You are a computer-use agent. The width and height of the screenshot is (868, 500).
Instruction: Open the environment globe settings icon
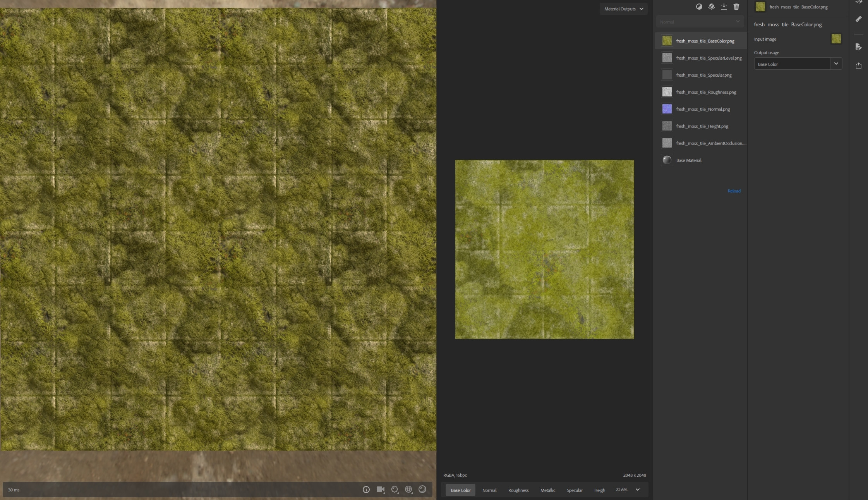click(408, 490)
